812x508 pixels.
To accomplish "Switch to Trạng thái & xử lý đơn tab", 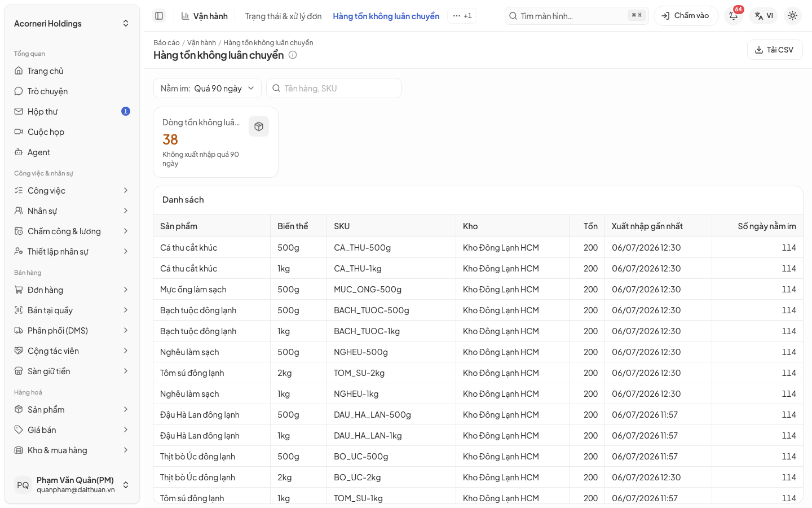I will (x=283, y=16).
